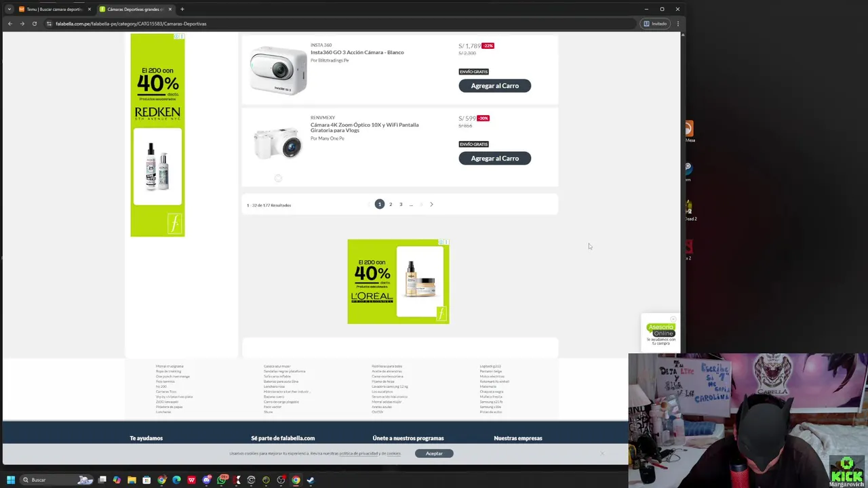This screenshot has width=868, height=488.
Task: Click the browser forward arrow
Action: click(22, 24)
